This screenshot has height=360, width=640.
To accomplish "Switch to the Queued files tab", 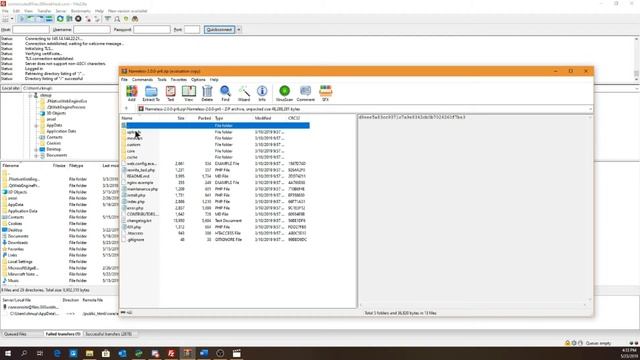I will tap(15, 334).
